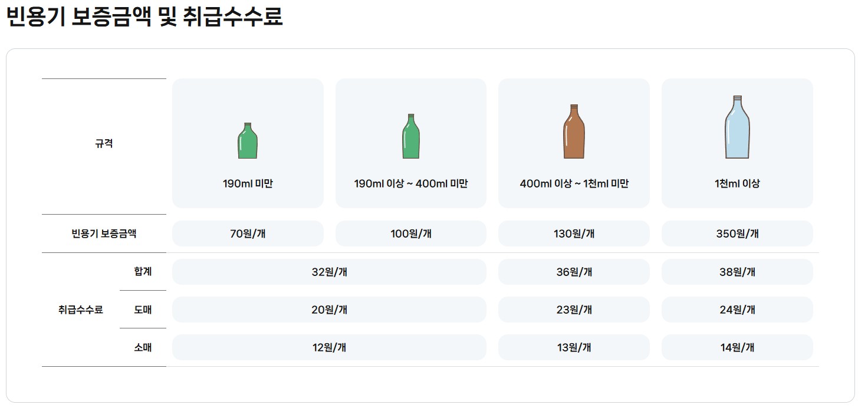The image size is (868, 411).
Task: Select the 14원/개 retail fee cell
Action: click(737, 347)
